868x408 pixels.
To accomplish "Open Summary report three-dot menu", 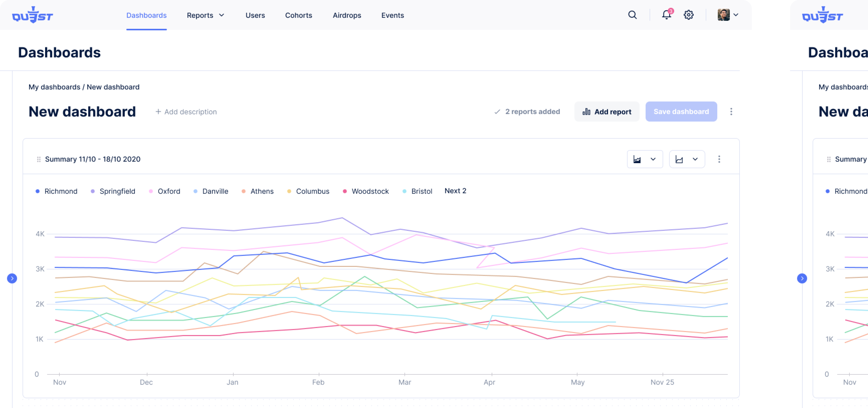I will pos(719,159).
